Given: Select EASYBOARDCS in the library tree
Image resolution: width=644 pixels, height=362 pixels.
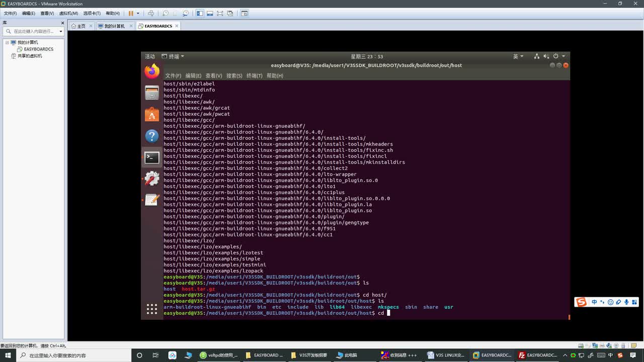Looking at the screenshot, I should click(x=38, y=49).
